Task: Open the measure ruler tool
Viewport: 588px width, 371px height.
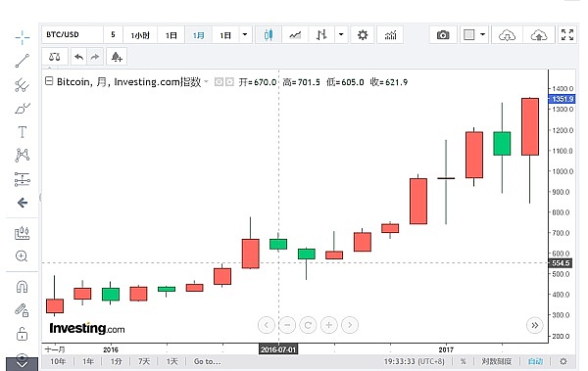Action: tap(23, 233)
